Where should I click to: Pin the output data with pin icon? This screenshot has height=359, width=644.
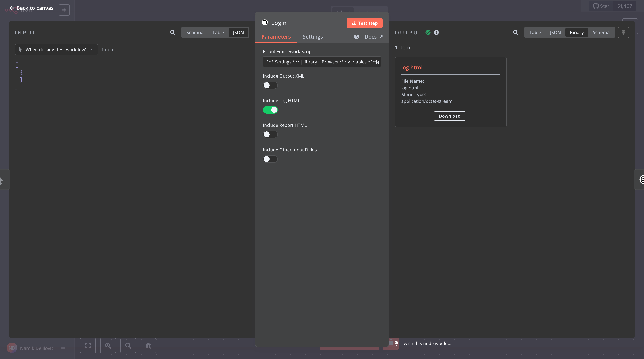pyautogui.click(x=623, y=32)
